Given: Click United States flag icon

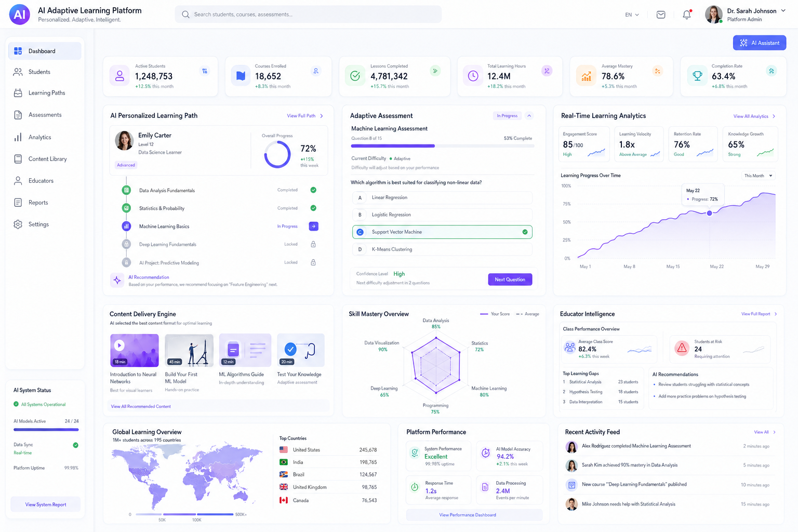Looking at the screenshot, I should [284, 449].
